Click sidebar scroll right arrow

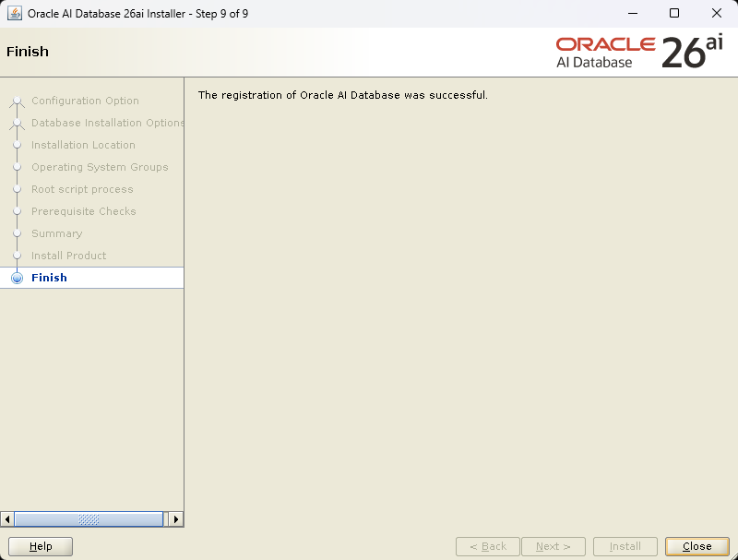tap(176, 519)
